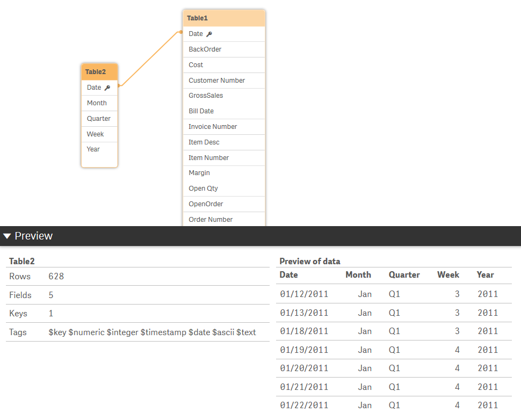
Task: Click the Table2 title in preview summary
Action: [21, 262]
